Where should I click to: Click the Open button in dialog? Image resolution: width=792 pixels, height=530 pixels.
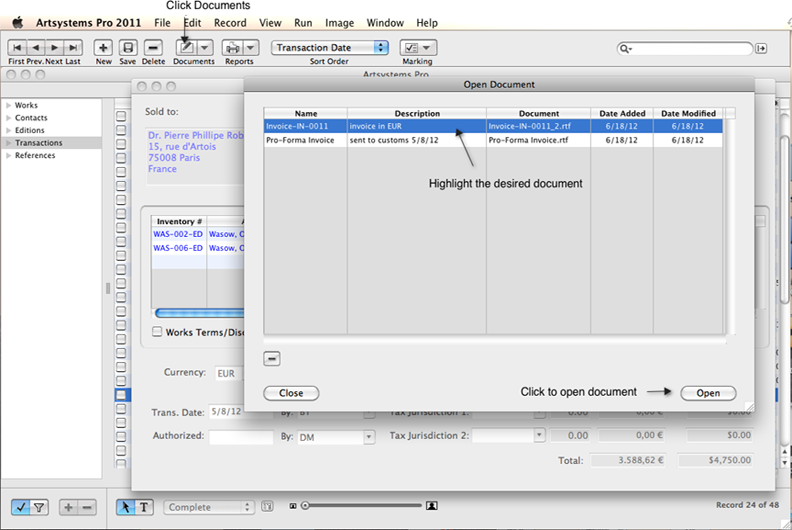tap(708, 393)
